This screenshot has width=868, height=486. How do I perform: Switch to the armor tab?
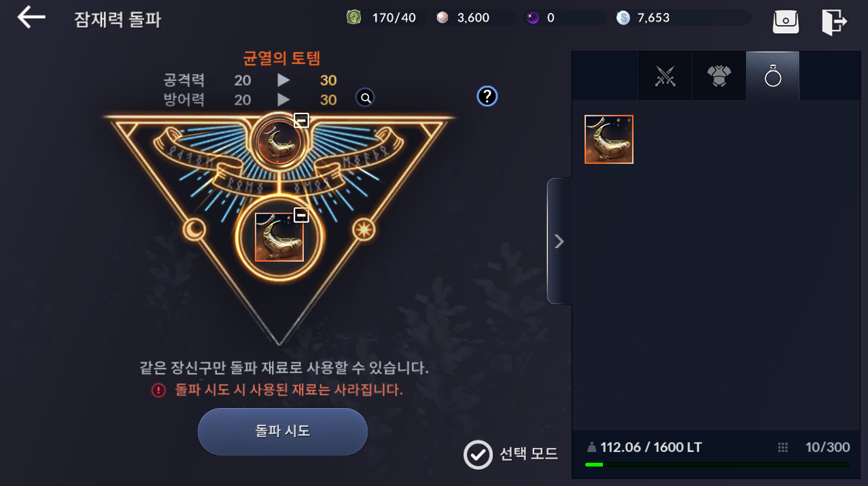tap(718, 77)
